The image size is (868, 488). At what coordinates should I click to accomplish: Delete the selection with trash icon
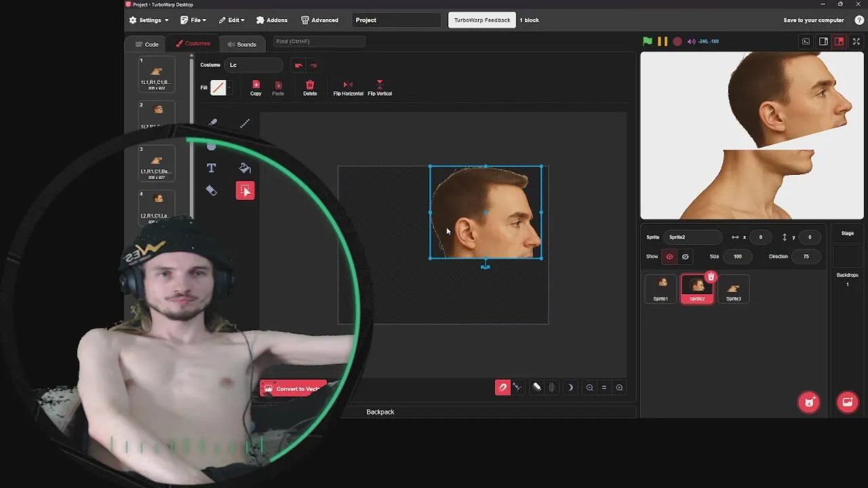[x=310, y=88]
